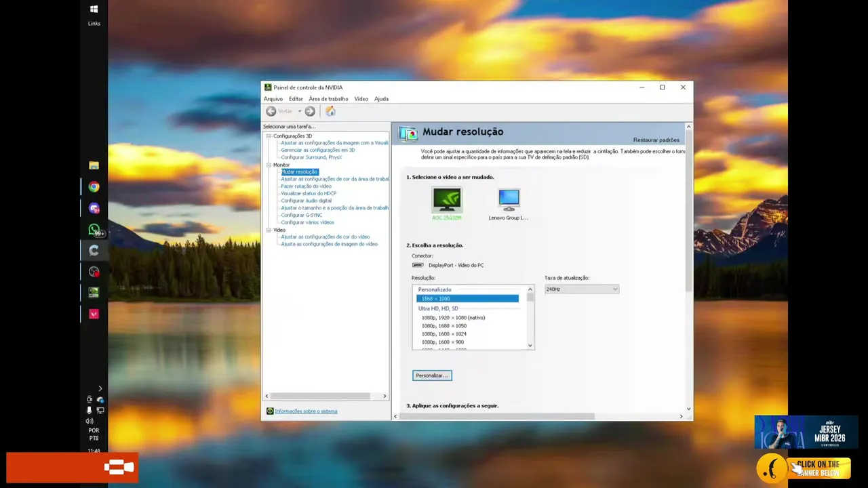Viewport: 868px width, 488px height.
Task: Select Mudar resolução in task tree
Action: (x=299, y=171)
